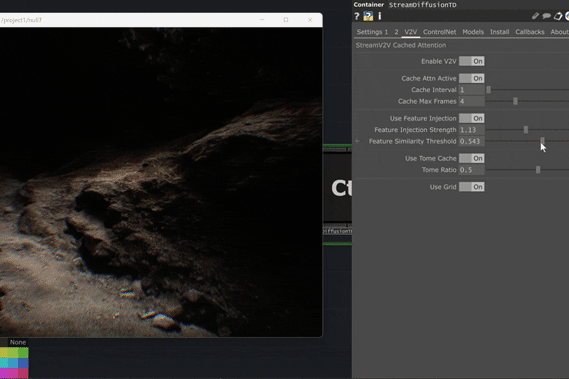This screenshot has width=569, height=379.
Task: Toggle Cache Attn Active switch
Action: tap(471, 78)
